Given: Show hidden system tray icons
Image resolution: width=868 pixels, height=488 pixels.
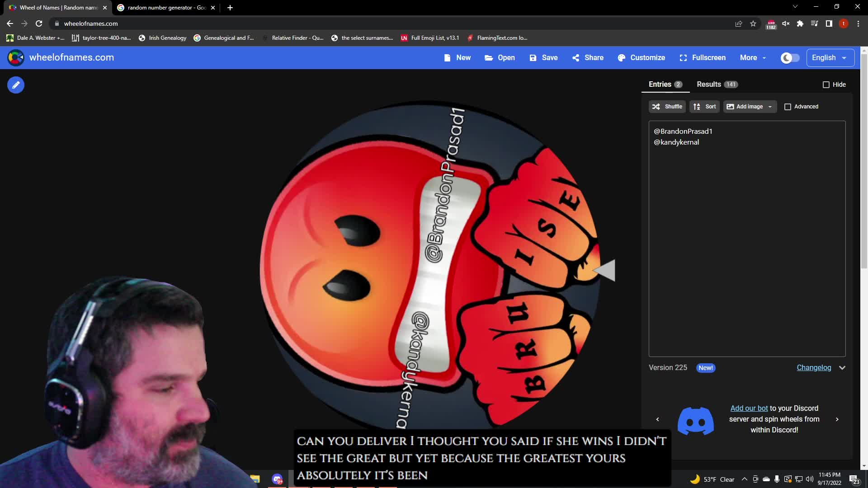Looking at the screenshot, I should pos(745,479).
